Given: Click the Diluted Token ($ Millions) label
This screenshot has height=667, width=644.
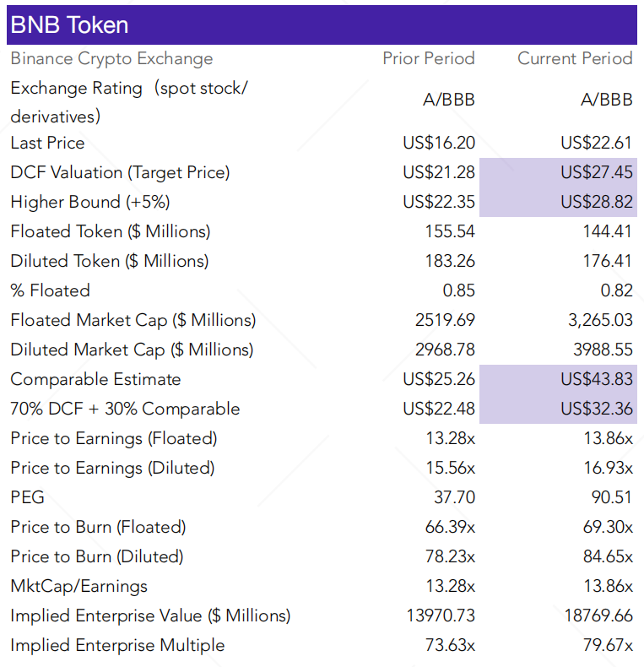Looking at the screenshot, I should tap(110, 261).
